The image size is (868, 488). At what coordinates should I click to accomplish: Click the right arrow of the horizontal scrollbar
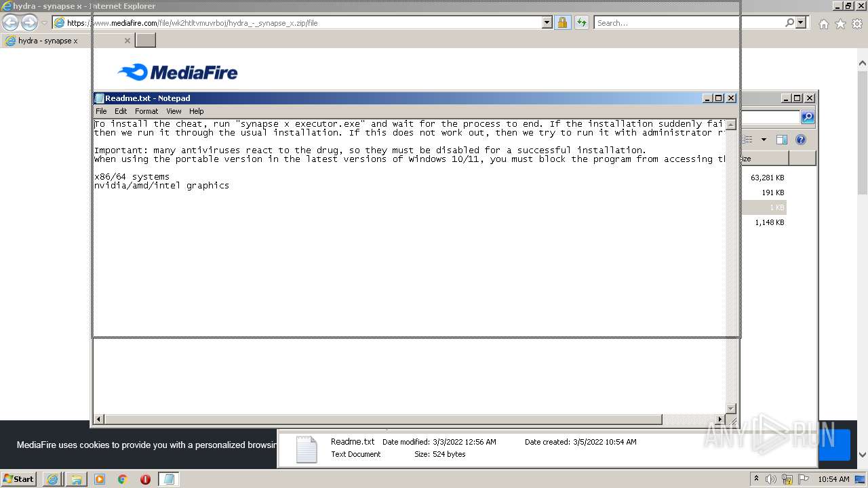pos(720,420)
